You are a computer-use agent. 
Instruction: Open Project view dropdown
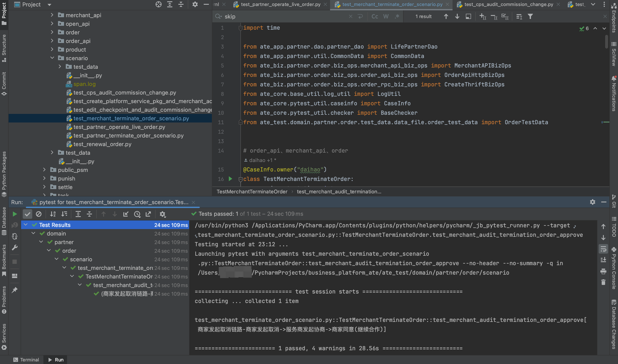(x=49, y=5)
